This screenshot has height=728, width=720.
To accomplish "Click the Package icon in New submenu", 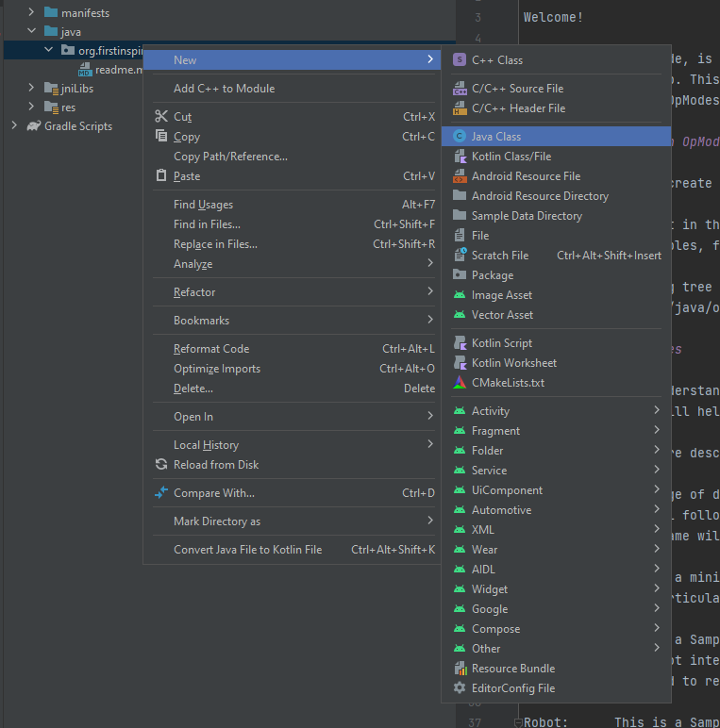I will point(460,274).
